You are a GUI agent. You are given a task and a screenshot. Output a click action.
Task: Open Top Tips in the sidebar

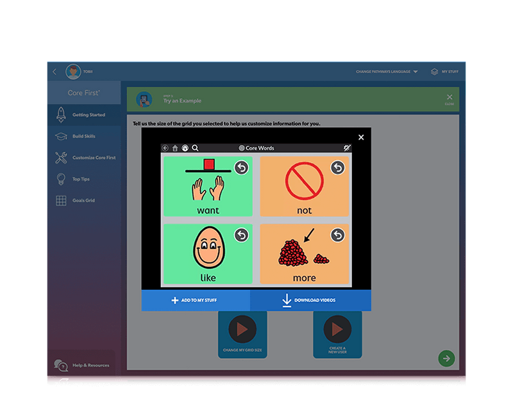point(84,179)
